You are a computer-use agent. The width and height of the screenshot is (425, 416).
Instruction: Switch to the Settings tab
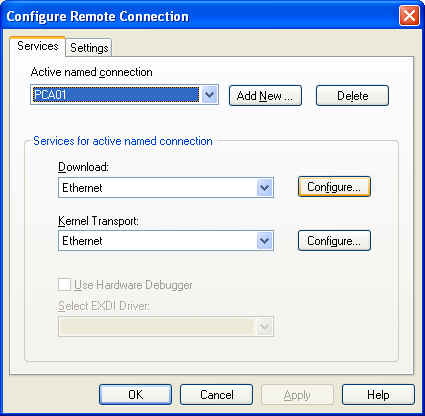(89, 48)
